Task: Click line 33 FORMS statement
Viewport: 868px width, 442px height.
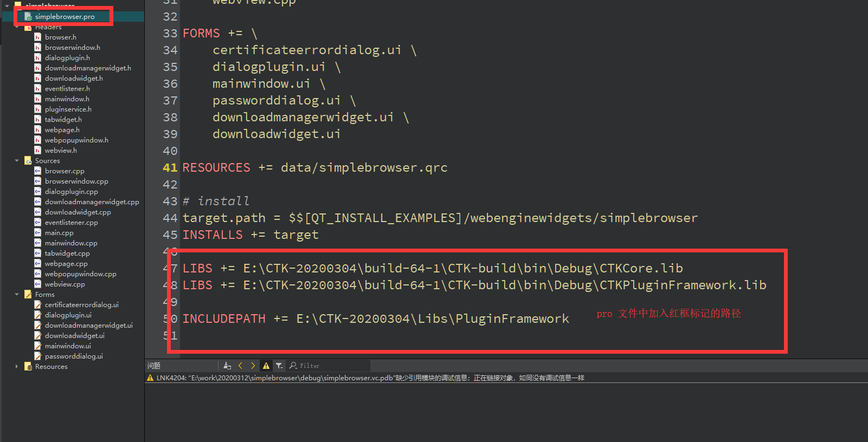Action: [220, 34]
